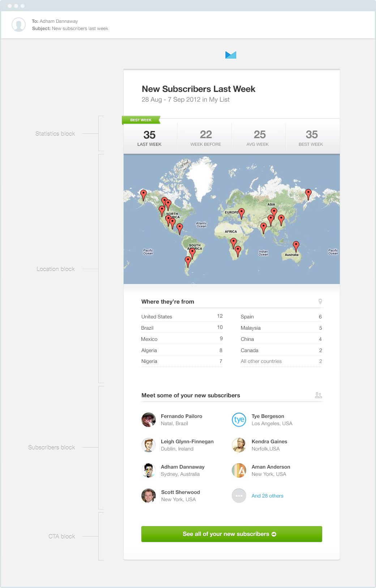Click the map pin over Australia

296,246
